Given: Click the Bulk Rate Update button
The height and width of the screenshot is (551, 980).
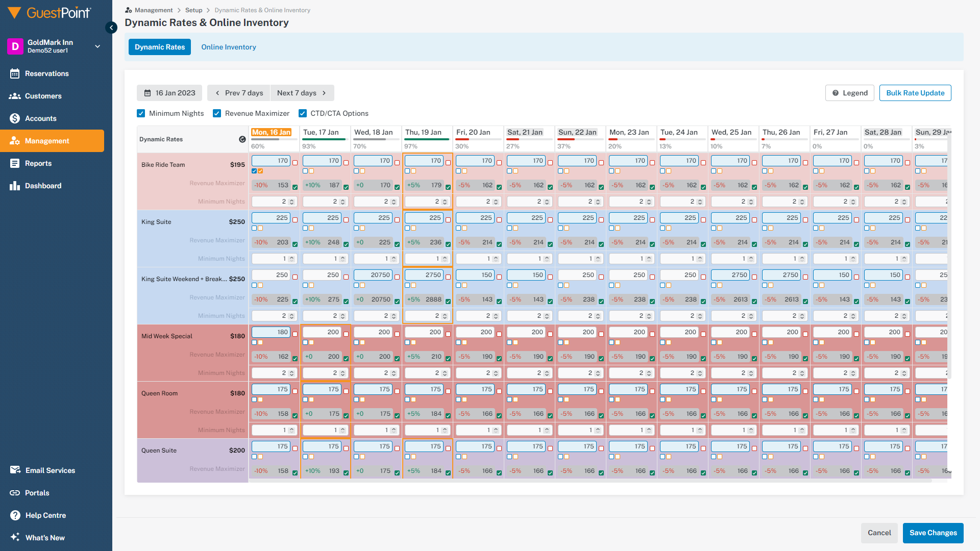Looking at the screenshot, I should pyautogui.click(x=915, y=93).
